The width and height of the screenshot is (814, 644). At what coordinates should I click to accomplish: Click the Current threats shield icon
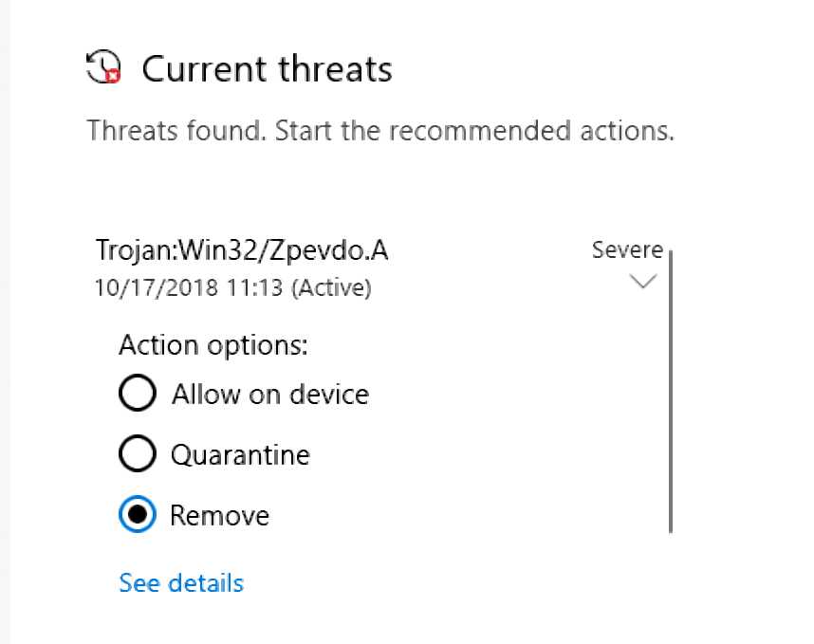point(102,66)
